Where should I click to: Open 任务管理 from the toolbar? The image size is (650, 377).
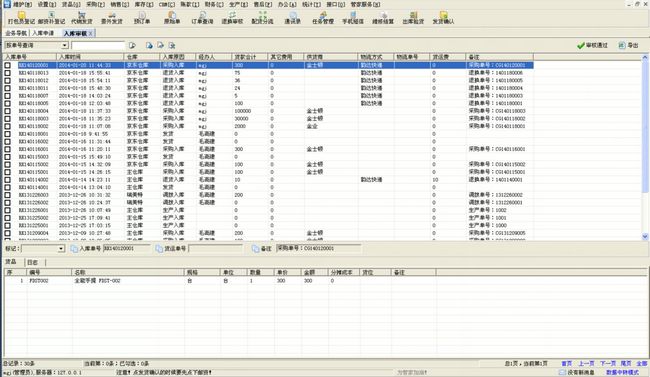click(323, 18)
